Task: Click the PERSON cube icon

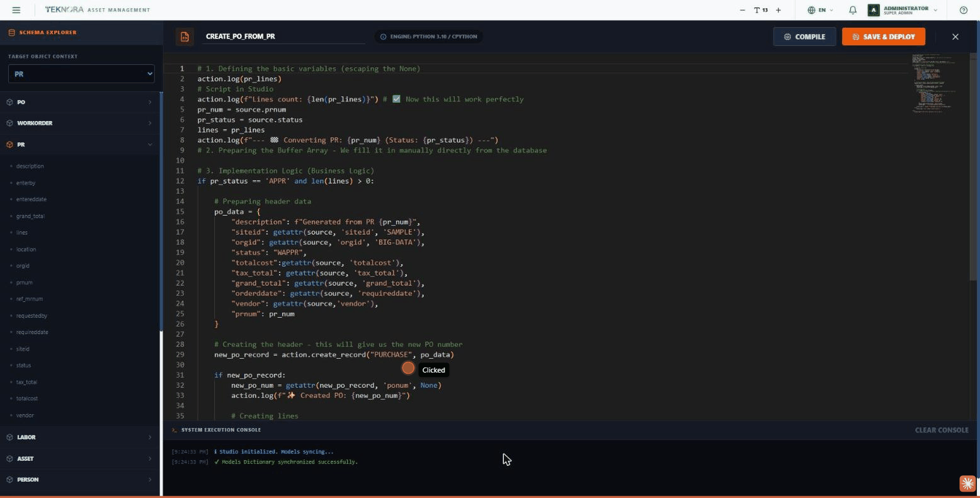Action: [x=9, y=480]
